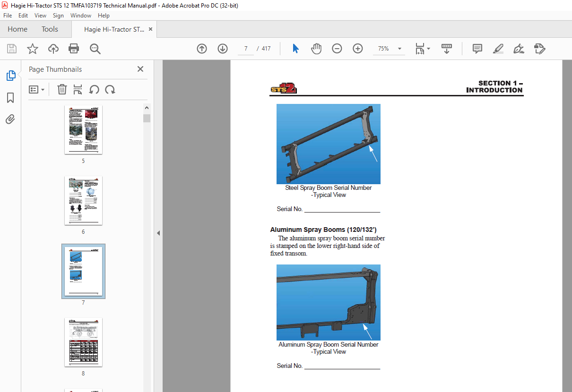This screenshot has height=392, width=572.
Task: Click the Aluminum Spray Booms (120/132') heading
Action: (323, 230)
